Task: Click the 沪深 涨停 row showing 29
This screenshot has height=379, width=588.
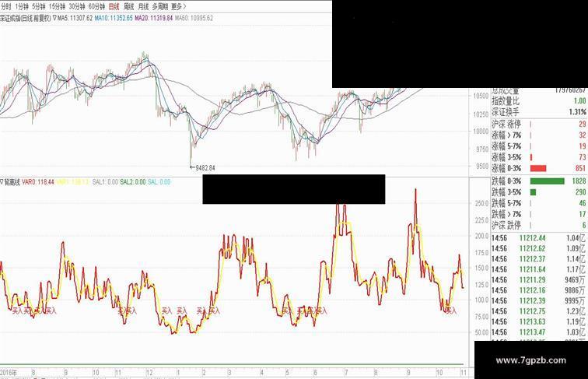Action: (538, 125)
